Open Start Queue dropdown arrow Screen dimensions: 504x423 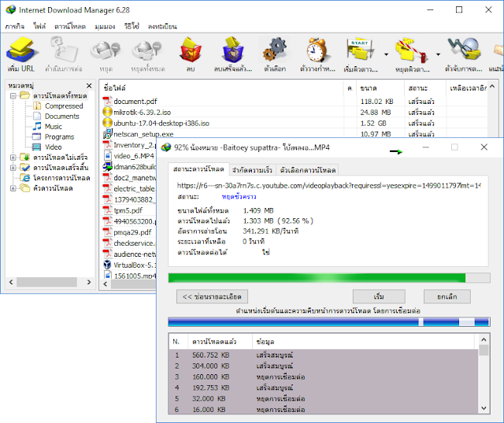coord(387,54)
